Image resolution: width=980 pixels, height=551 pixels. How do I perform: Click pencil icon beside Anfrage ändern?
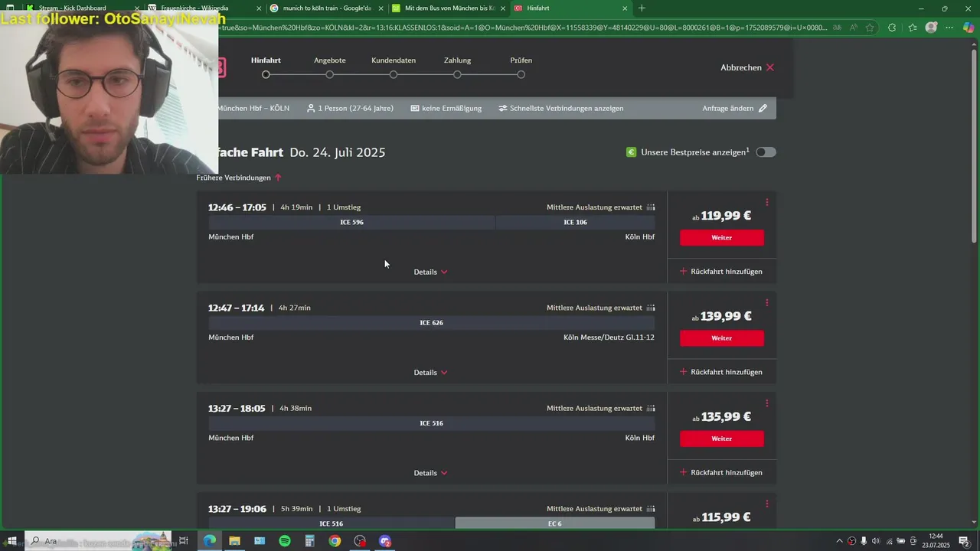(x=763, y=108)
